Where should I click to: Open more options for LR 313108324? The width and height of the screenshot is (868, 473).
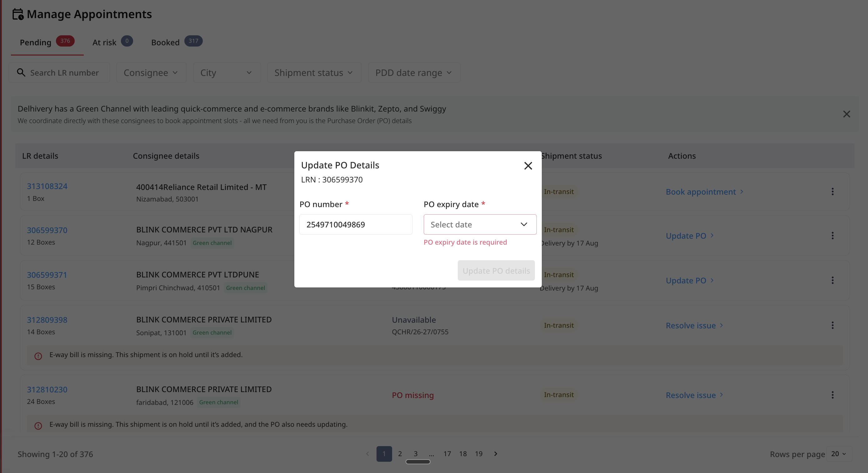[x=832, y=192]
